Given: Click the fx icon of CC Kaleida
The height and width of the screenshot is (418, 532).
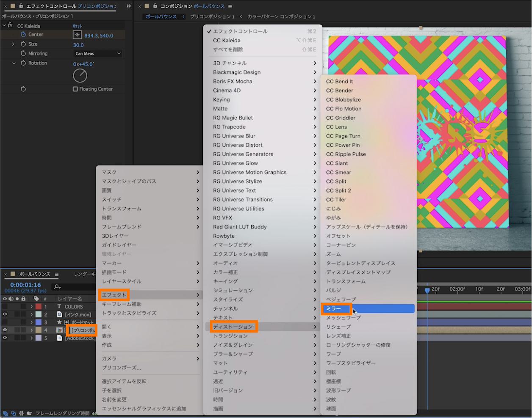Looking at the screenshot, I should (11, 25).
